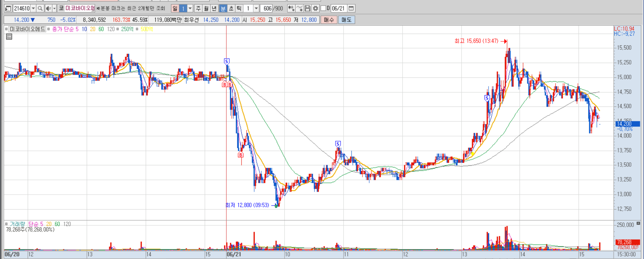Click the add indicator line chart icon
The height and width of the screenshot is (259, 644).
click(299, 8)
